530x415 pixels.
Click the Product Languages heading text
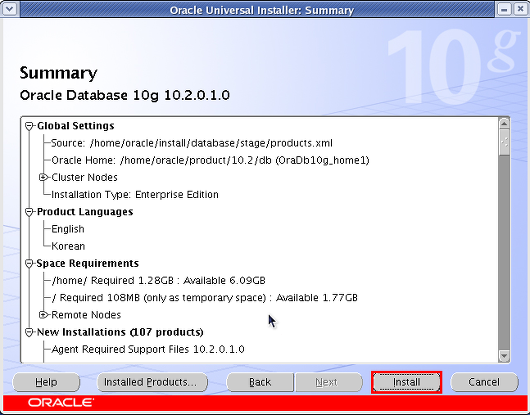(85, 212)
